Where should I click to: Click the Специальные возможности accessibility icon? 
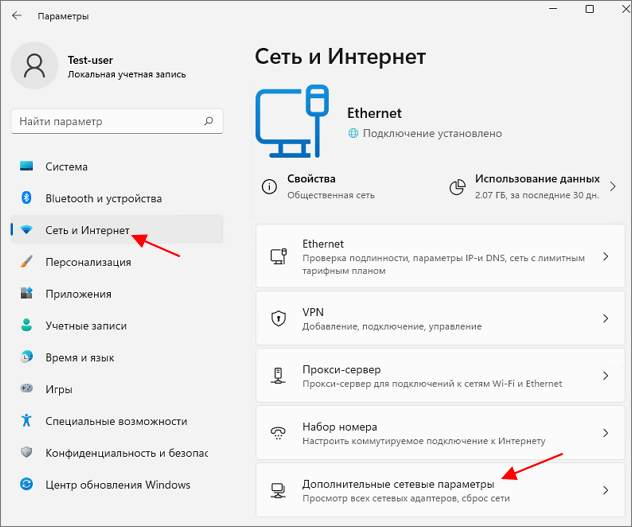pos(27,420)
